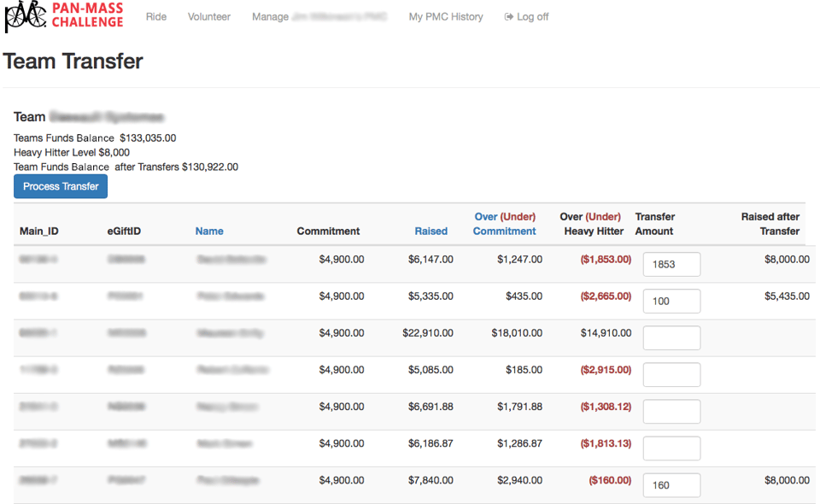This screenshot has height=504, width=820.
Task: Sort table by Name column
Action: tap(209, 231)
